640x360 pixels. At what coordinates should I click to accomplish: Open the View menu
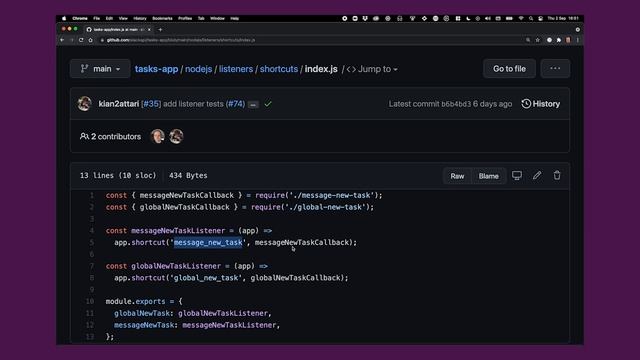[123, 18]
